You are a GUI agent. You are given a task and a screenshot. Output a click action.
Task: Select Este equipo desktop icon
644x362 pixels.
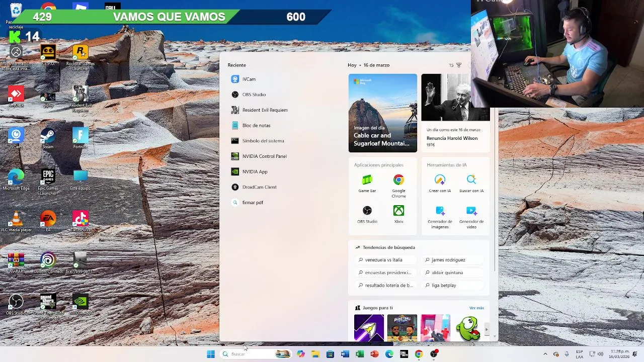tap(80, 180)
